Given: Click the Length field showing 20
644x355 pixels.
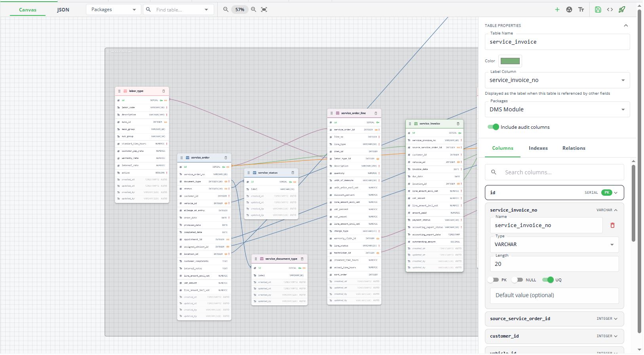Looking at the screenshot, I should pos(554,264).
